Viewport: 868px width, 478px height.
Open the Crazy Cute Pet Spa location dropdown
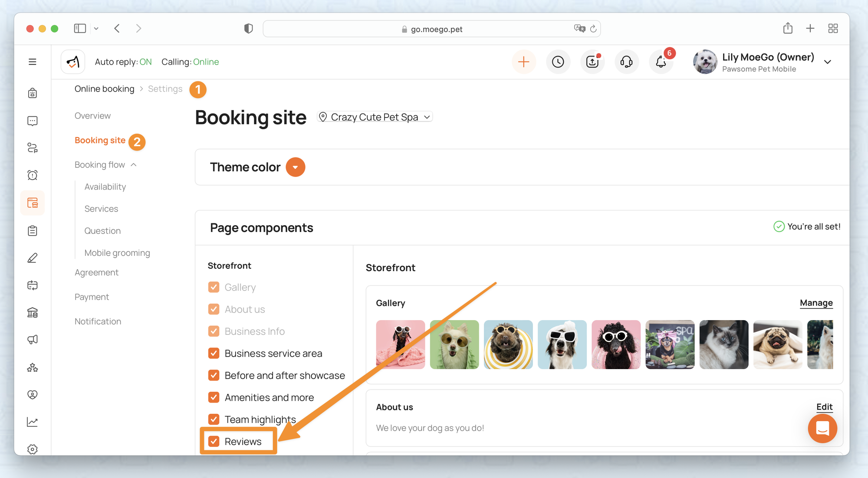pos(375,117)
